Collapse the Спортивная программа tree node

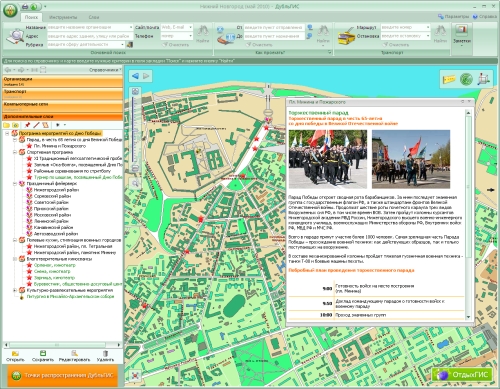15,152
